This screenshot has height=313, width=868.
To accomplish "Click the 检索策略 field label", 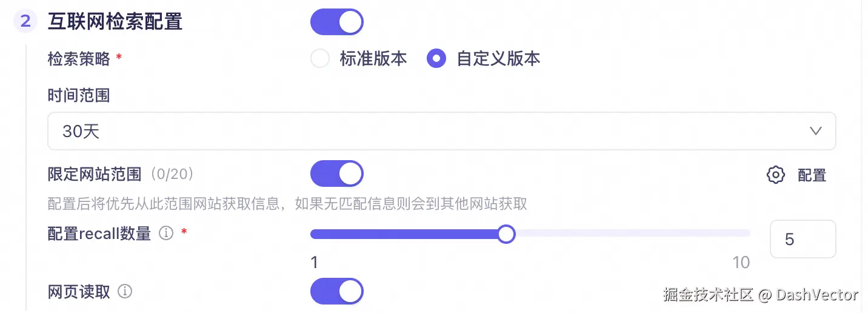I will click(79, 59).
